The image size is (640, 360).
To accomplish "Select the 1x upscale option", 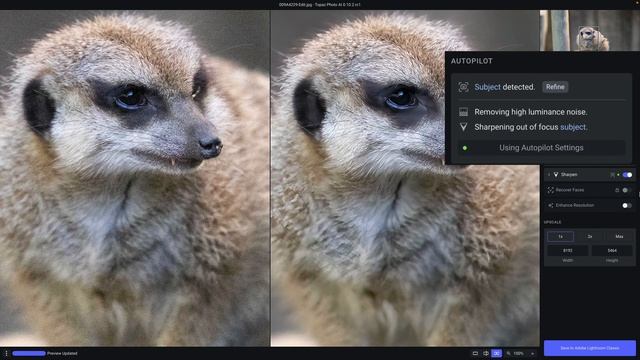I will click(560, 236).
